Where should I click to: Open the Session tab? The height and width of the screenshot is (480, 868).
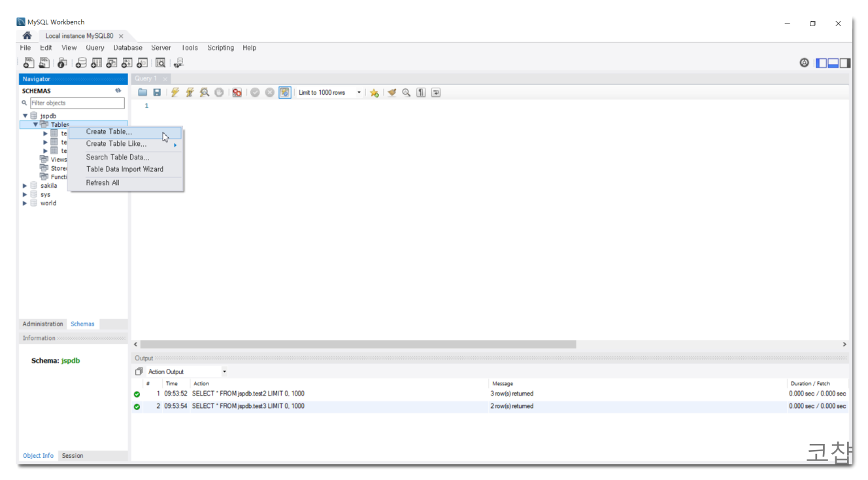click(73, 456)
